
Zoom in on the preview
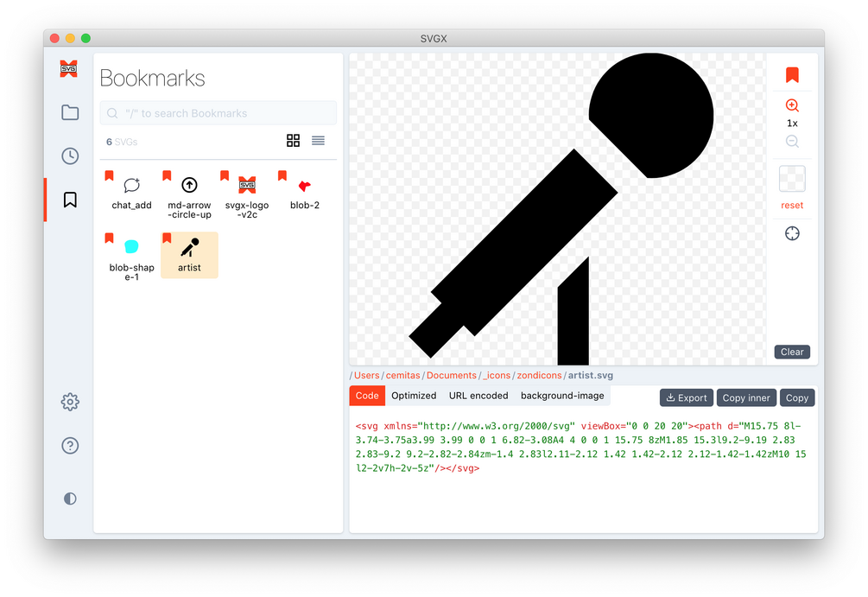[792, 105]
